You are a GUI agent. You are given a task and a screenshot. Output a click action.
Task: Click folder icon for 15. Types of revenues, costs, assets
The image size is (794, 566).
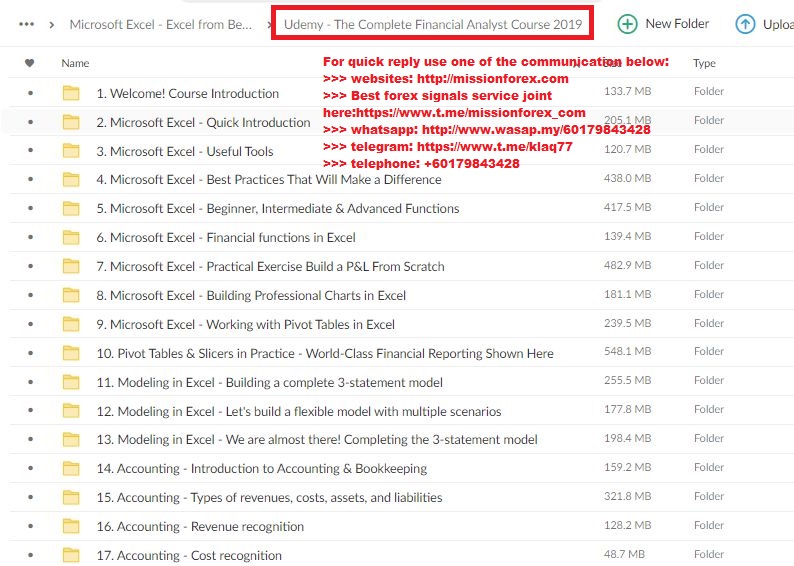(x=71, y=498)
